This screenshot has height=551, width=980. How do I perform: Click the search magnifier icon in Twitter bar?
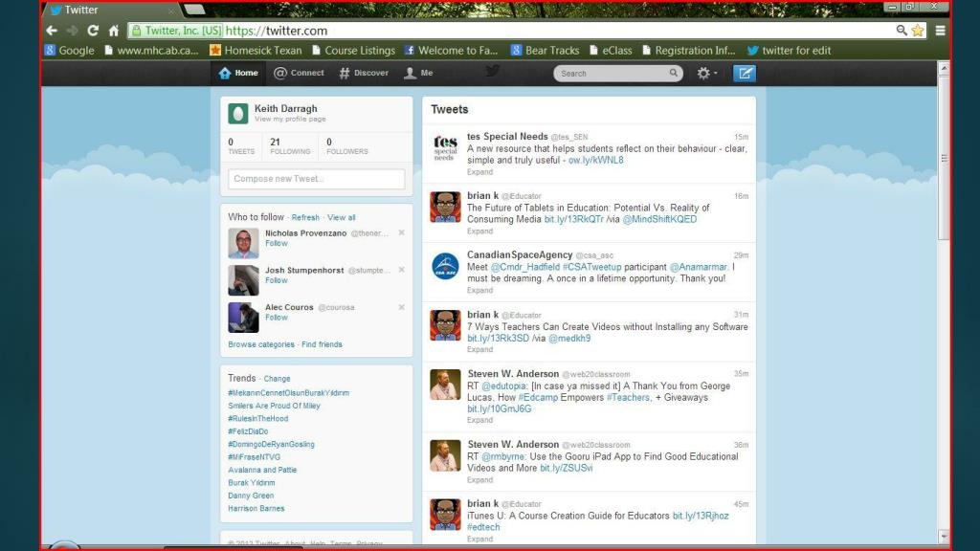[673, 73]
